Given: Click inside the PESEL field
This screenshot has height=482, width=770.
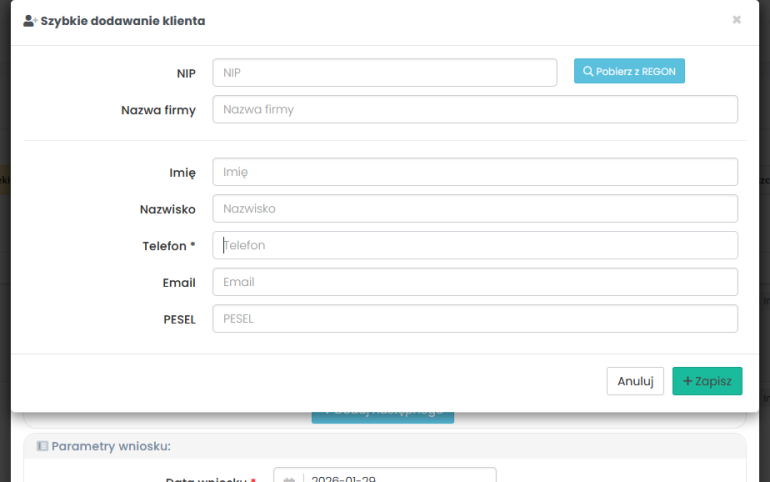Looking at the screenshot, I should (474, 318).
